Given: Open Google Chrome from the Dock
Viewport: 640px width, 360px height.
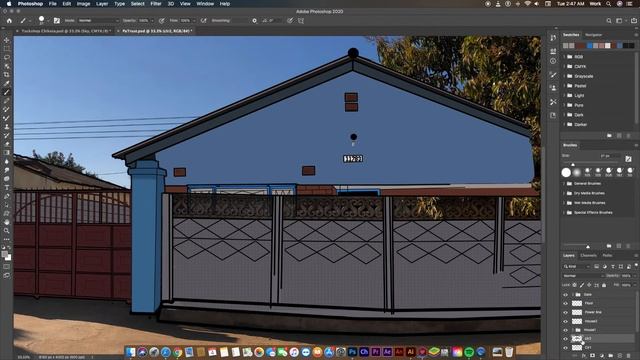Looking at the screenshot, I should tap(177, 351).
